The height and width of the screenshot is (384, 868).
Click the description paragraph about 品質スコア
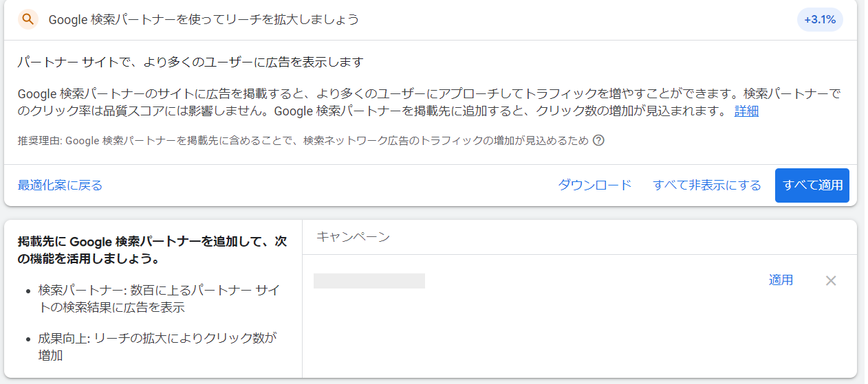(429, 102)
